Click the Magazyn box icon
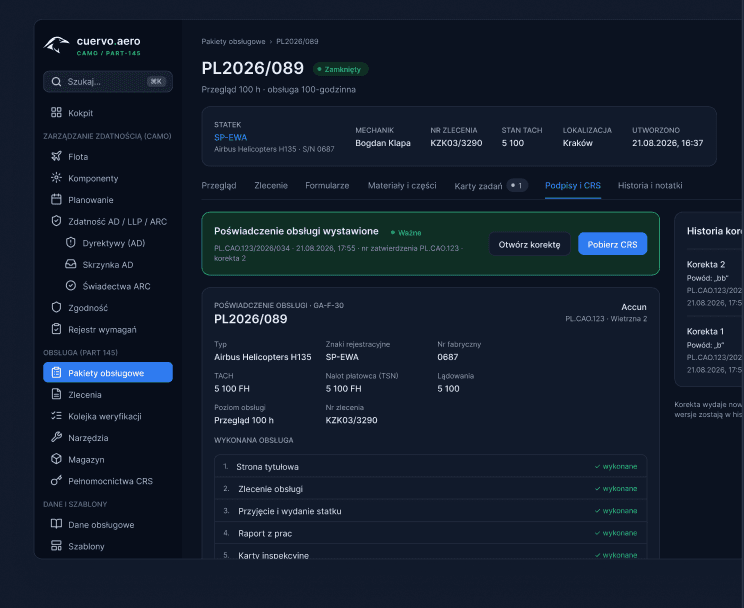This screenshot has width=744, height=608. coord(56,459)
